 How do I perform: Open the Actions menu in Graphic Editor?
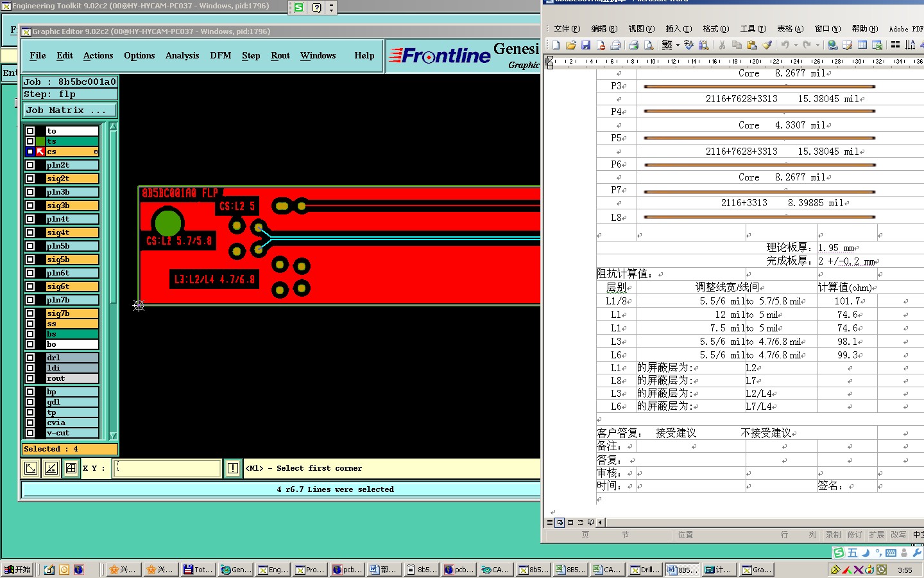pos(98,56)
